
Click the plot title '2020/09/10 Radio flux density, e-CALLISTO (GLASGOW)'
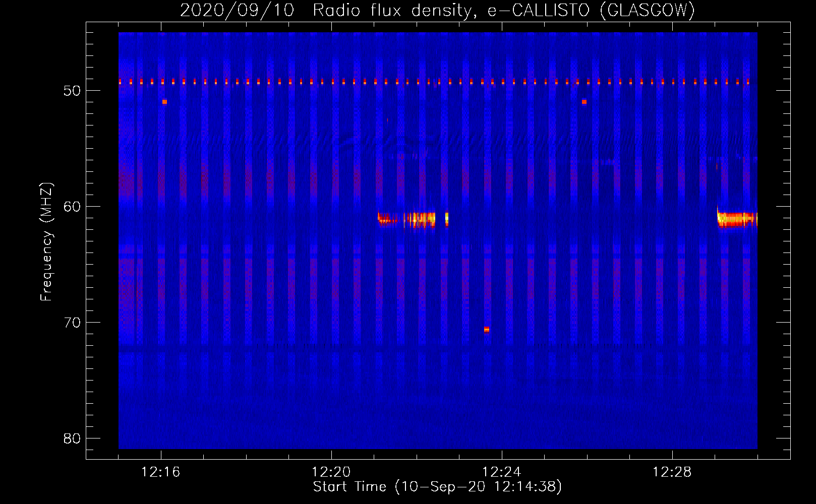pyautogui.click(x=437, y=10)
